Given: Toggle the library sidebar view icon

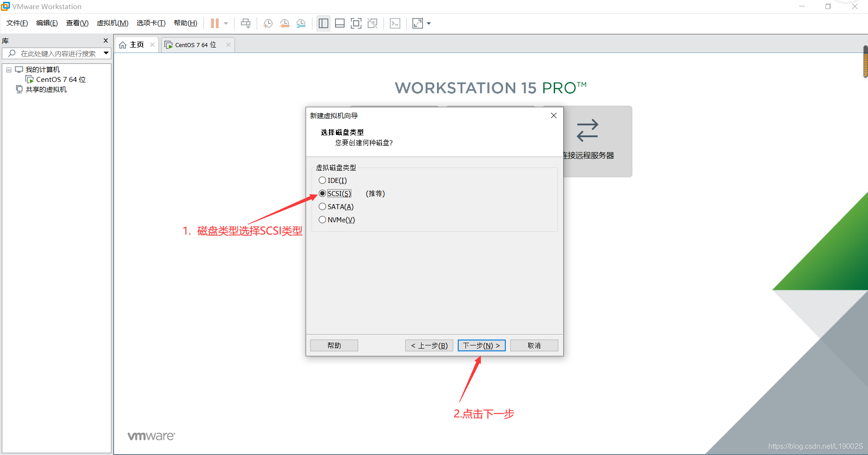Looking at the screenshot, I should click(323, 23).
